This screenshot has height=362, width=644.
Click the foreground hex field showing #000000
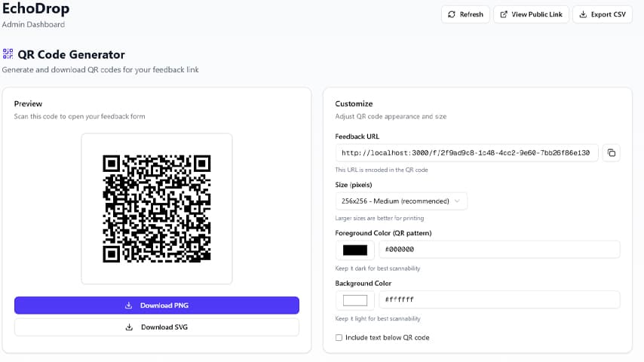(x=498, y=250)
